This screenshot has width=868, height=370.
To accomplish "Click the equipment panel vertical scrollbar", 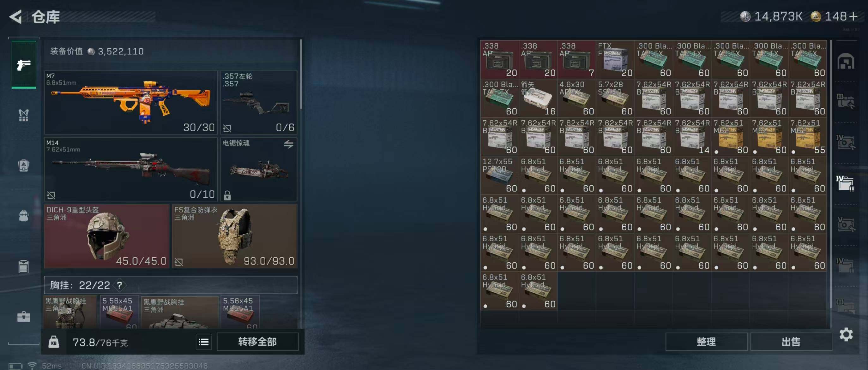I will [301, 74].
